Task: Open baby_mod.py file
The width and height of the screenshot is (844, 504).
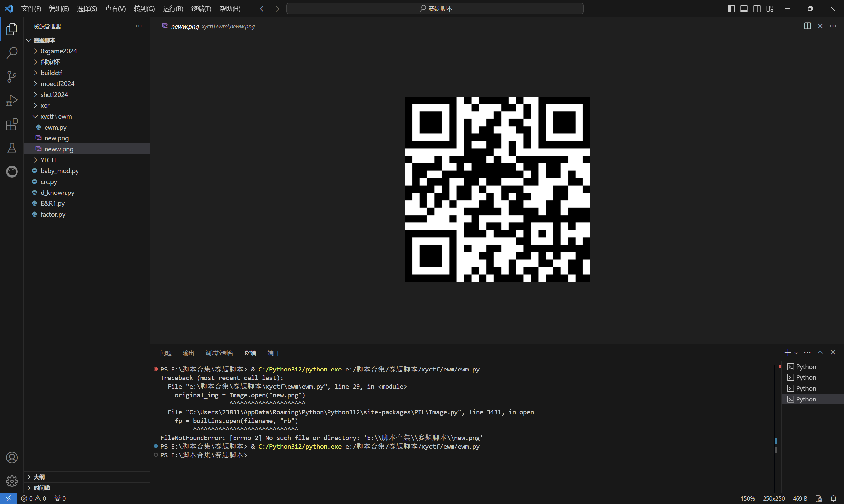Action: click(x=87, y=171)
